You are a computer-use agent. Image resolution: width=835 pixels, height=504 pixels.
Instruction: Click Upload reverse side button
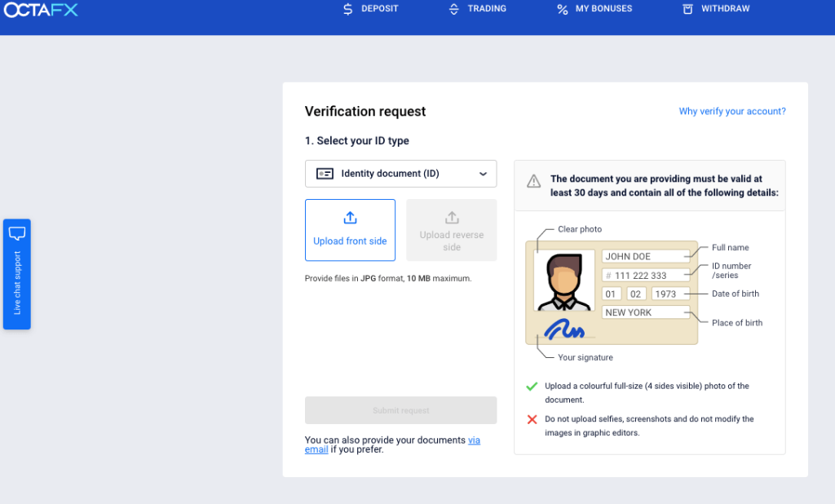pyautogui.click(x=451, y=230)
